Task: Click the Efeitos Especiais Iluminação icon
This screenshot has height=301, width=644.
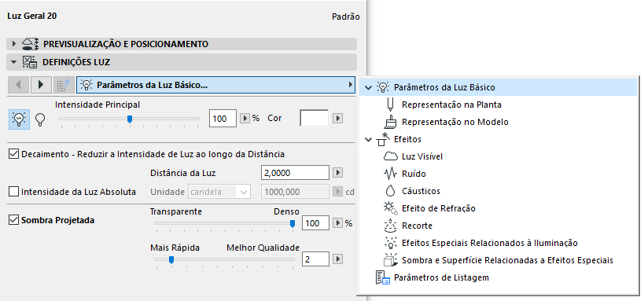Action: pos(390,243)
